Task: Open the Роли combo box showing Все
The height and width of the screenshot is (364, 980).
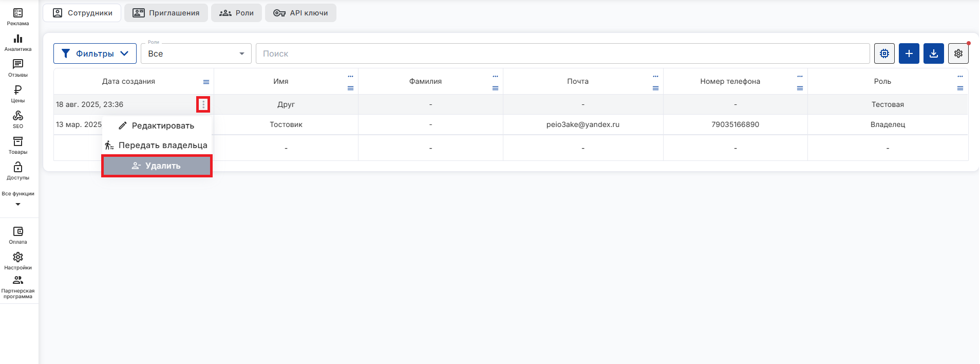Action: (196, 53)
